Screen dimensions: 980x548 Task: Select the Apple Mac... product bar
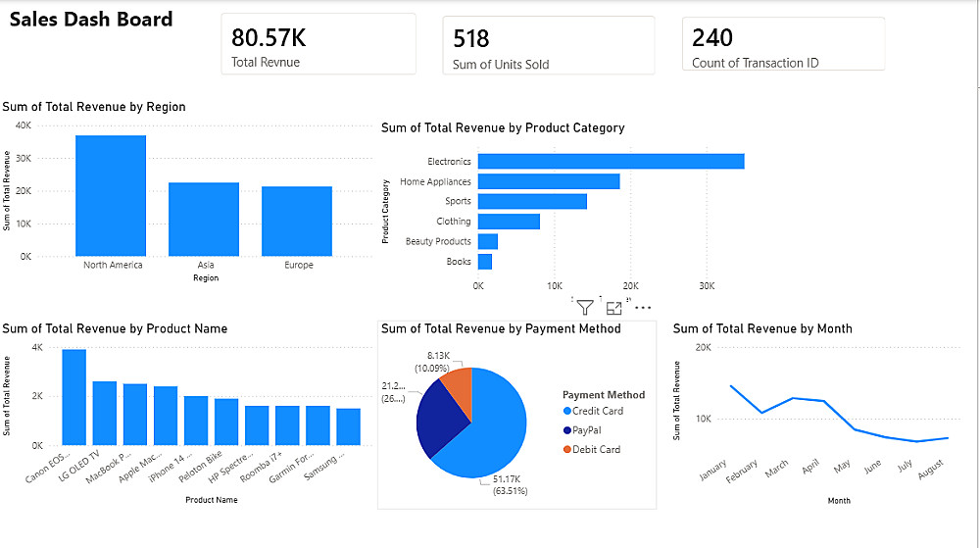click(166, 416)
